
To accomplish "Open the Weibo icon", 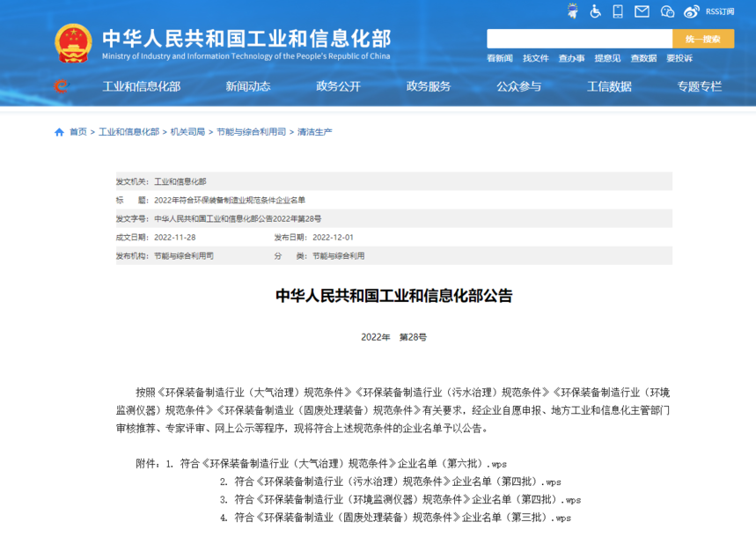I will (692, 11).
